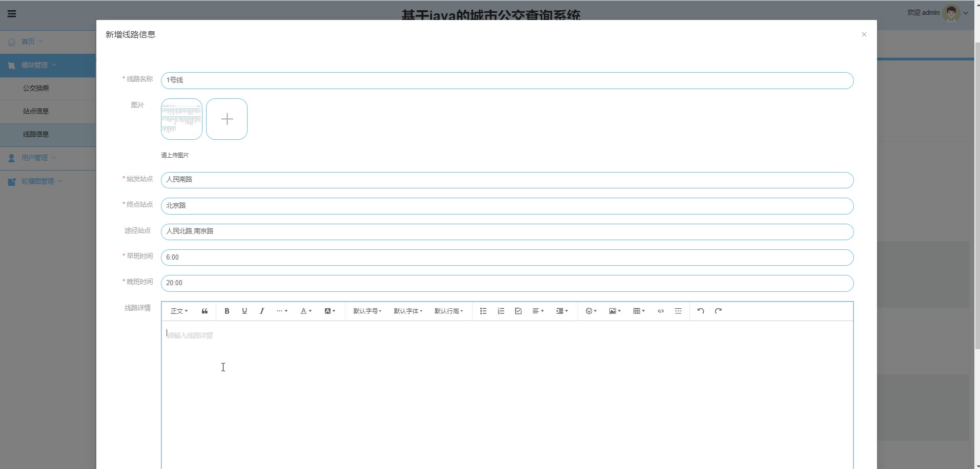Focus the 始发站点 input field
The height and width of the screenshot is (469, 980).
pyautogui.click(x=507, y=180)
